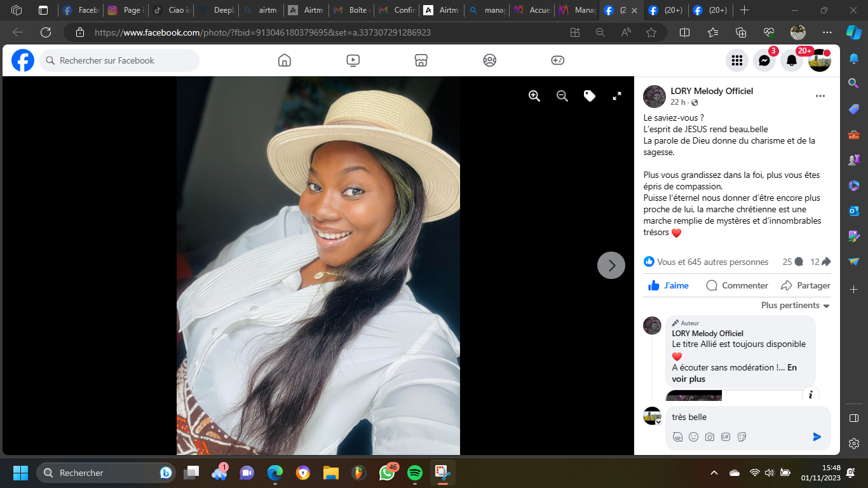The image size is (868, 488).
Task: Zoom out of the photo
Action: 562,96
